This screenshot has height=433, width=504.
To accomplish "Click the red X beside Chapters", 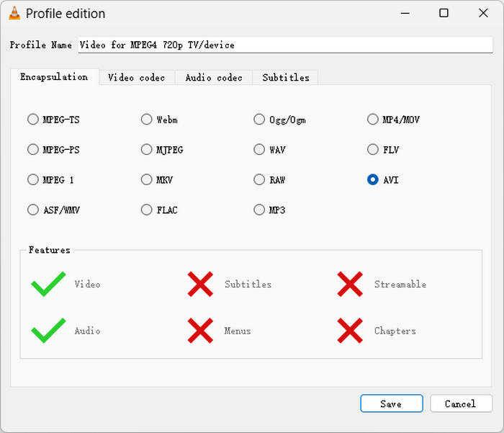I will tap(350, 331).
